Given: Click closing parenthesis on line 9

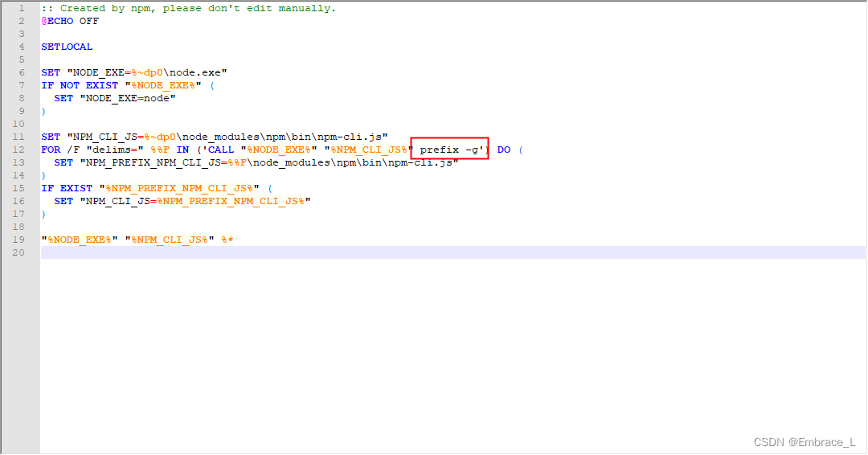Looking at the screenshot, I should click(43, 111).
